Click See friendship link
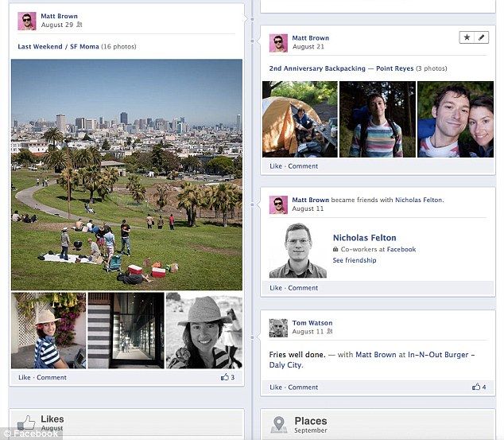This screenshot has width=504, height=440. click(355, 260)
